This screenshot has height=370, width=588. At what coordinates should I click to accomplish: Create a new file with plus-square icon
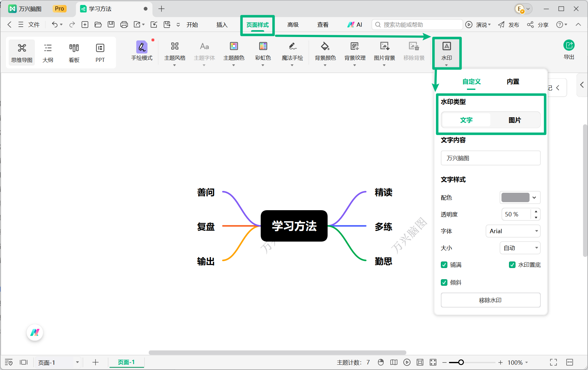click(x=85, y=25)
